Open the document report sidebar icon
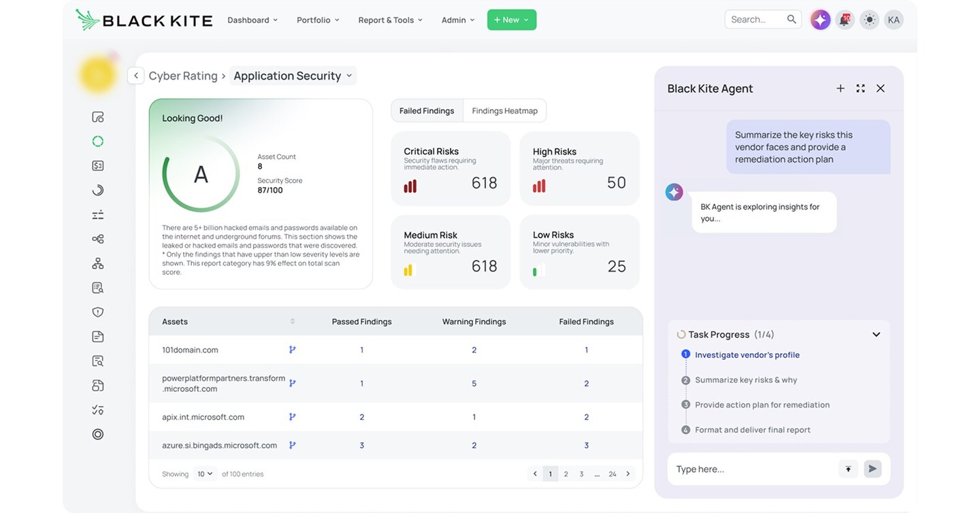Screen dimensions: 980x513 pos(98,337)
